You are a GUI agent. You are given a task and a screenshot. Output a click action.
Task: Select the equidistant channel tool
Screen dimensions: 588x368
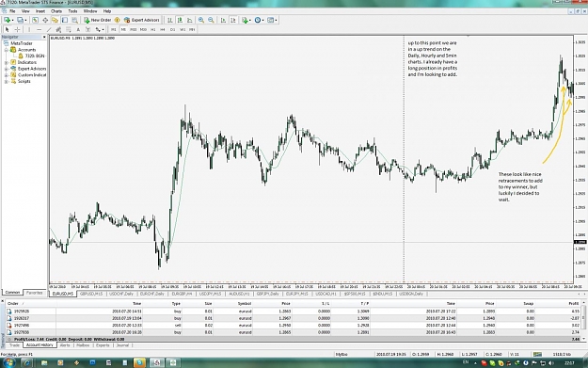click(58, 29)
